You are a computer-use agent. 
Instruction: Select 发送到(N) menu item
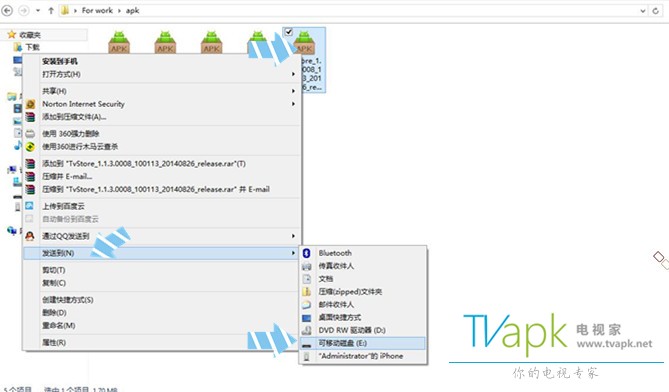pyautogui.click(x=162, y=253)
